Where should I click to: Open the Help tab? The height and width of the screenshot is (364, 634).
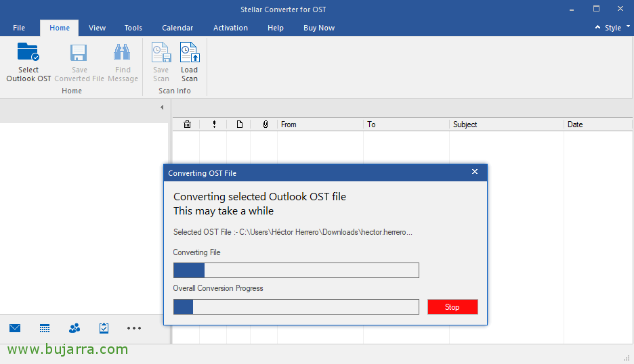[276, 28]
